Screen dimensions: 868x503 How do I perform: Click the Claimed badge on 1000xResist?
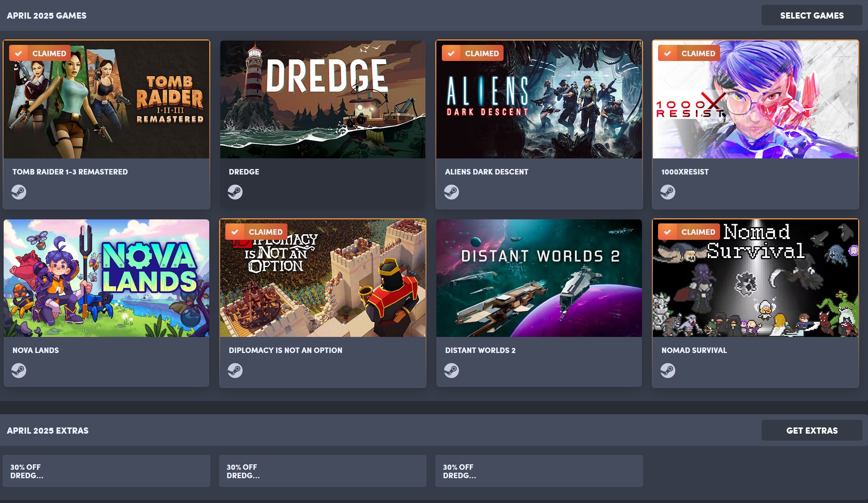click(689, 53)
